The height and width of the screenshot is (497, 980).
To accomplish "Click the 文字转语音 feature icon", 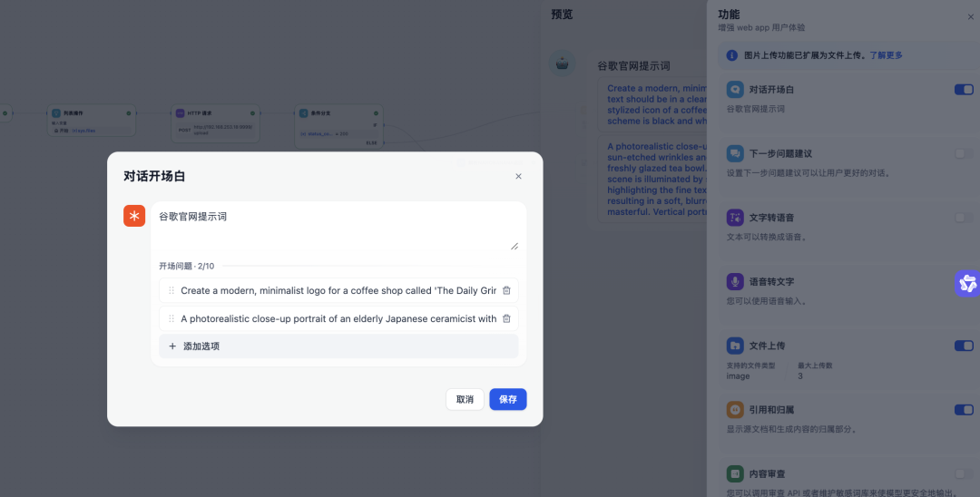I will (x=735, y=218).
